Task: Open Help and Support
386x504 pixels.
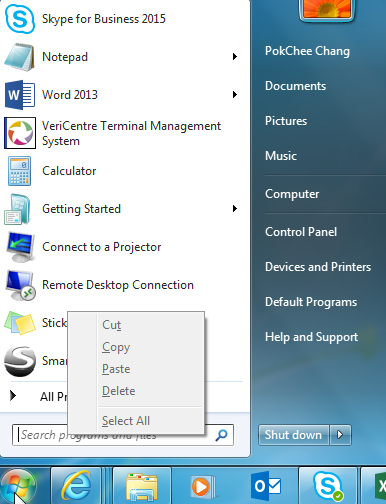Action: click(311, 337)
